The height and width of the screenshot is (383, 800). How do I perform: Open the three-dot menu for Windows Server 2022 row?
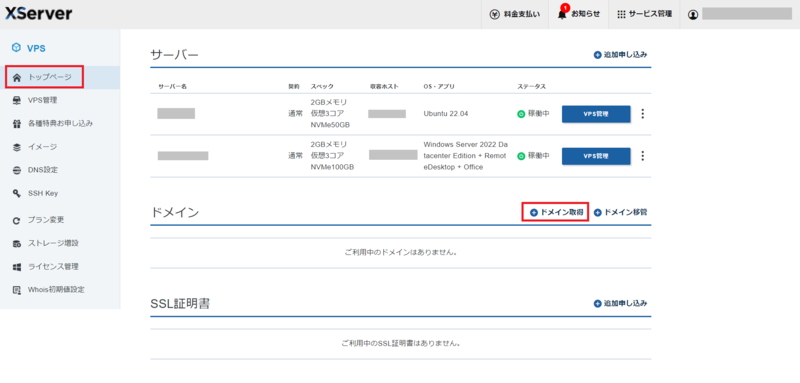[x=643, y=156]
